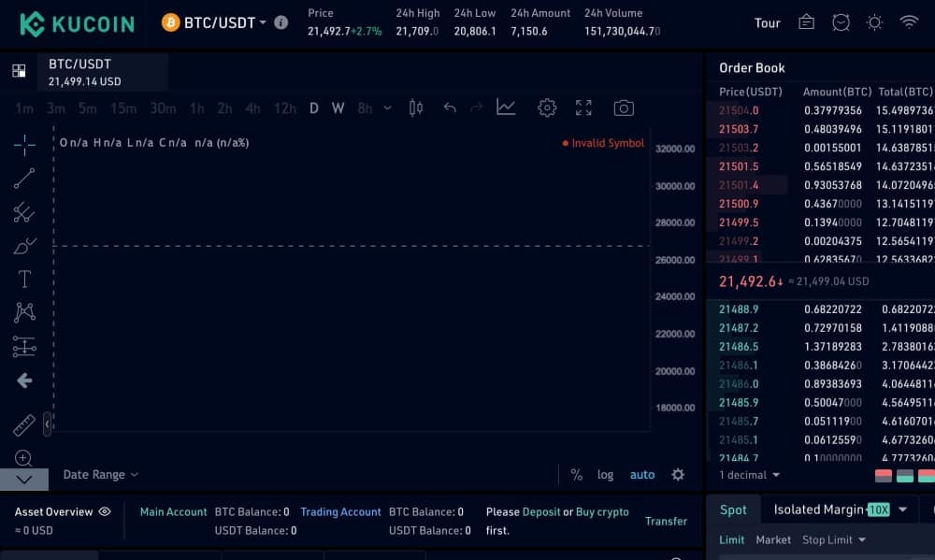The image size is (935, 560).
Task: Show the combined green and red order book view
Action: (926, 475)
